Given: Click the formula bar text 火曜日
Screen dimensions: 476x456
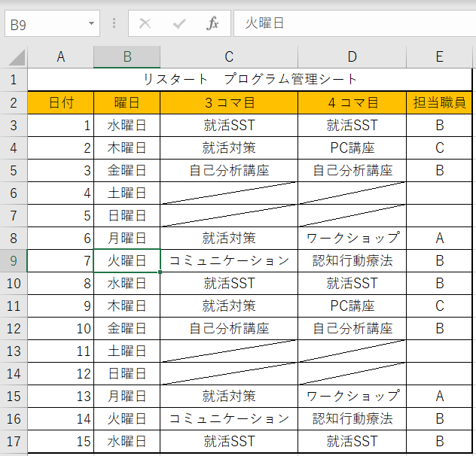Looking at the screenshot, I should 265,24.
